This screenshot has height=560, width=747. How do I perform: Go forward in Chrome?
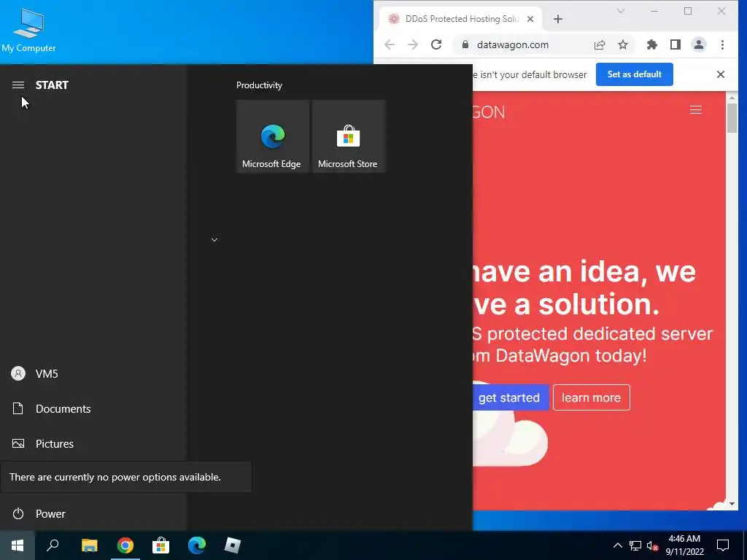tap(413, 44)
